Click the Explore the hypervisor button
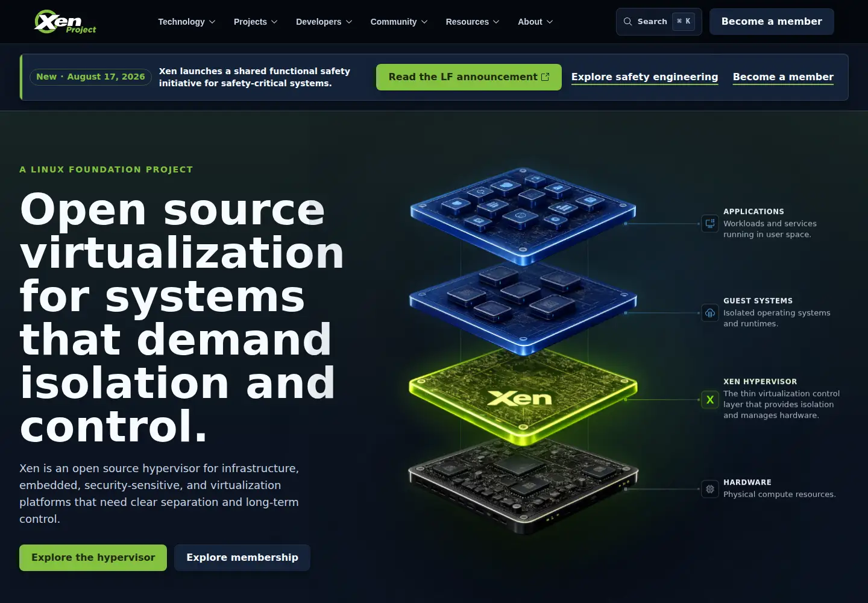 click(x=93, y=558)
